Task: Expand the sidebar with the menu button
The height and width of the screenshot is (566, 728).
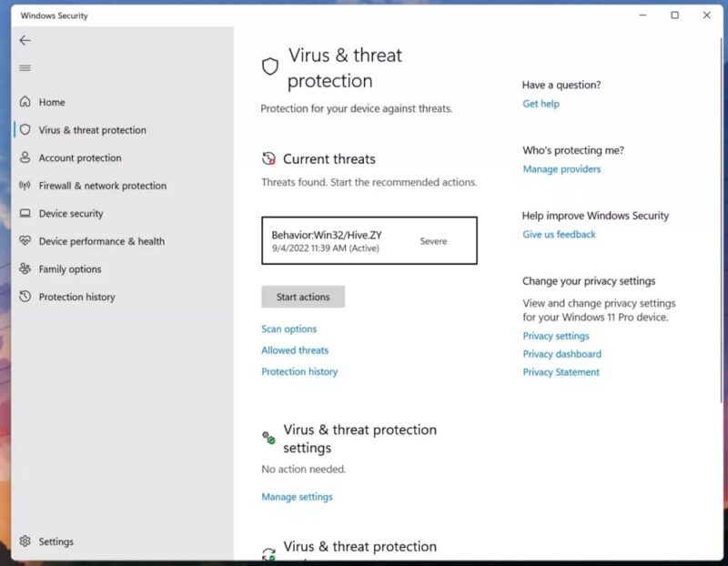Action: (25, 67)
